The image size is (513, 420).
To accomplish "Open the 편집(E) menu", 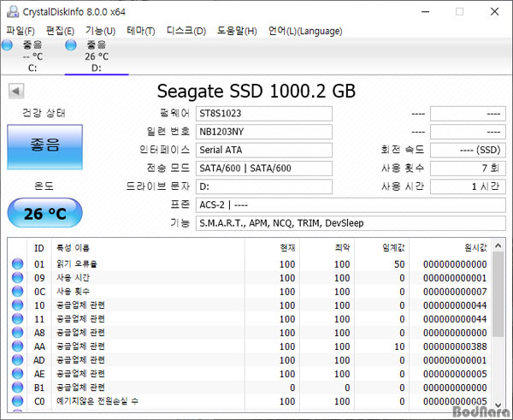I will [x=60, y=31].
